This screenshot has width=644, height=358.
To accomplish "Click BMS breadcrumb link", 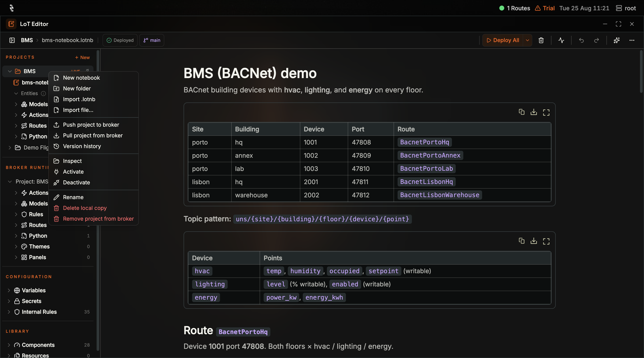I will pyautogui.click(x=27, y=40).
